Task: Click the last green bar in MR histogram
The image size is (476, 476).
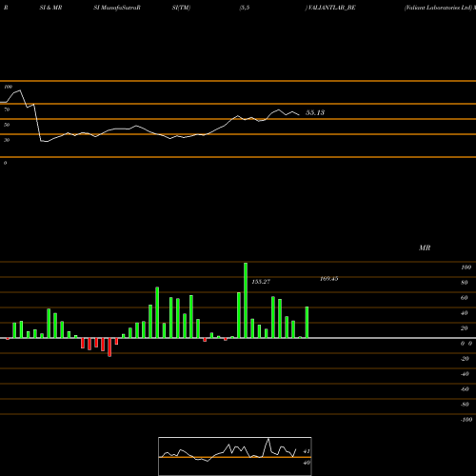Action: 307,322
